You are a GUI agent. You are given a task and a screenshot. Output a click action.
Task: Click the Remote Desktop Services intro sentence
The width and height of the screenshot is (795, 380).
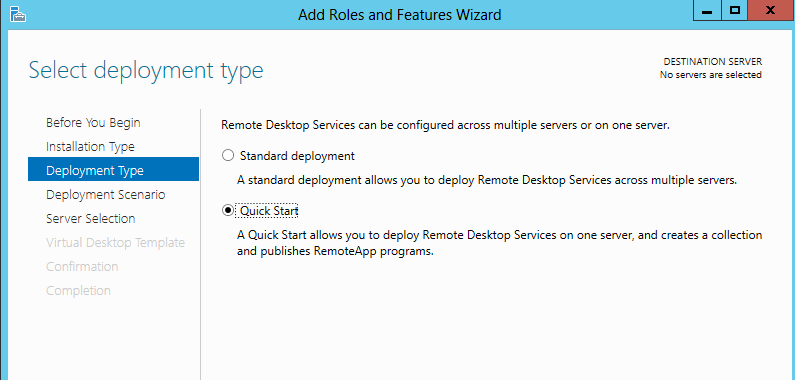tap(446, 125)
